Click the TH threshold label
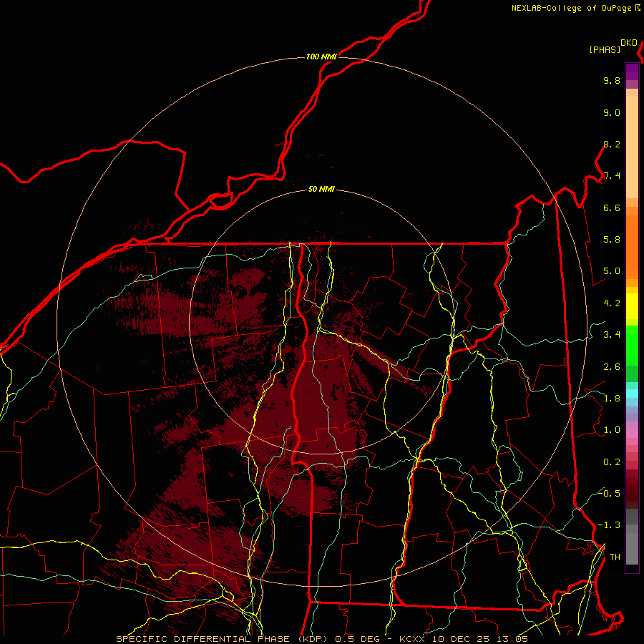This screenshot has width=644, height=644. [615, 557]
